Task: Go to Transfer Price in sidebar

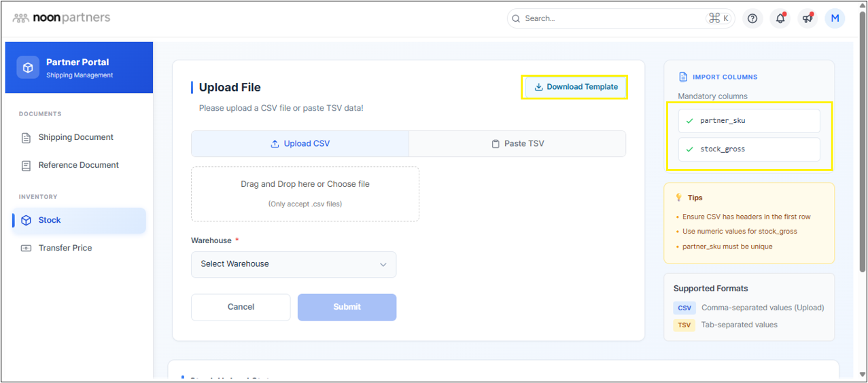Action: point(65,248)
